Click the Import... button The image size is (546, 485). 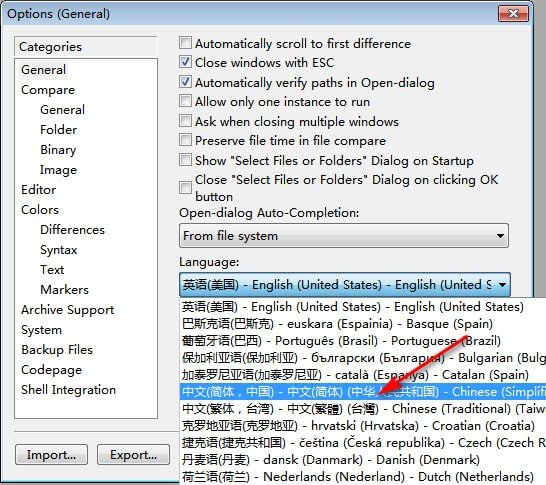tap(51, 454)
